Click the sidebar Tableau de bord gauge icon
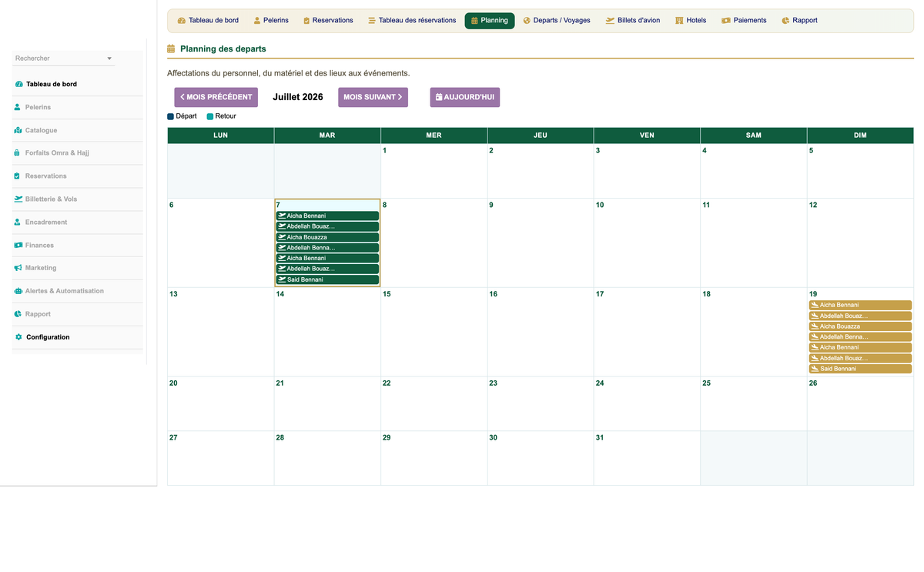 [19, 84]
